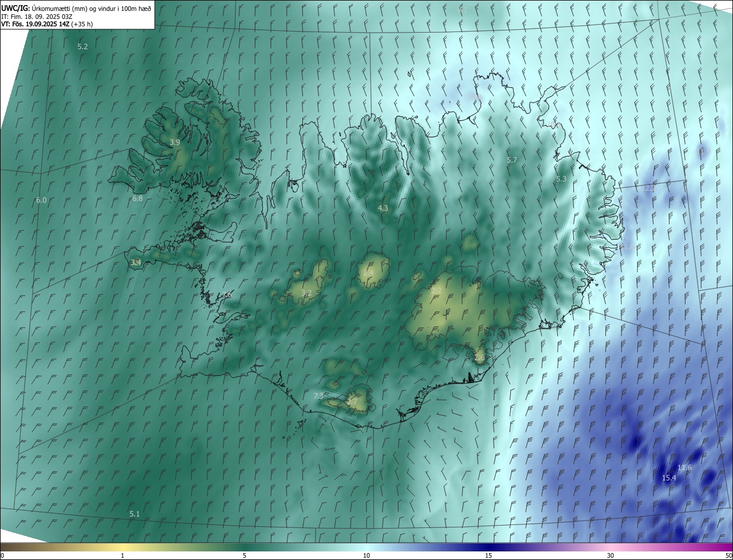Click the color scale label 30
Viewport: 733px width, 560px height.
click(x=610, y=555)
